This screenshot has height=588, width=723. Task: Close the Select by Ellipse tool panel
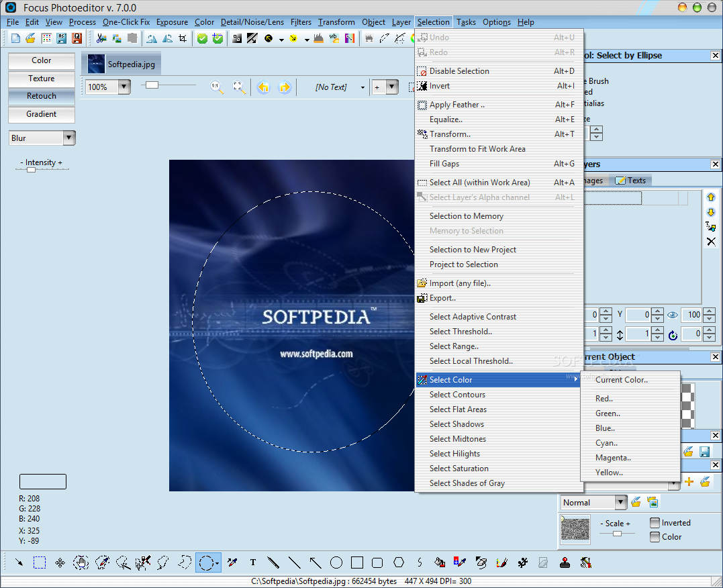[x=715, y=55]
